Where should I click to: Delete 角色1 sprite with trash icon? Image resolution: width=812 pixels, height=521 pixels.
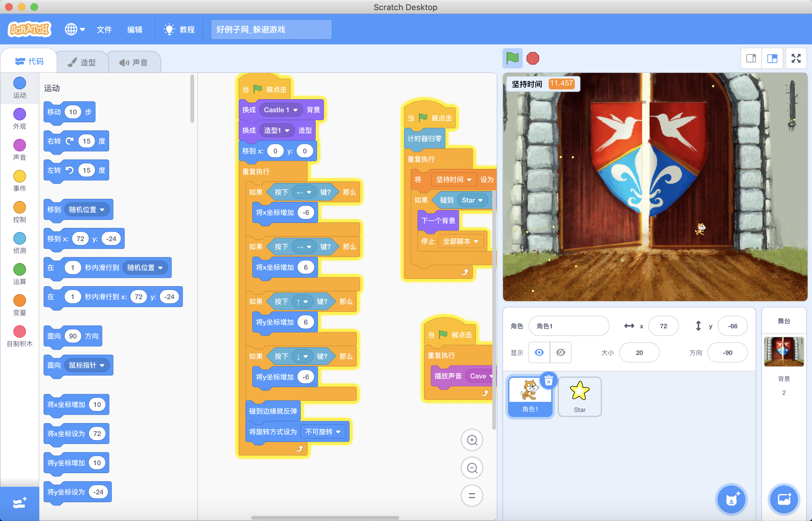coord(548,381)
